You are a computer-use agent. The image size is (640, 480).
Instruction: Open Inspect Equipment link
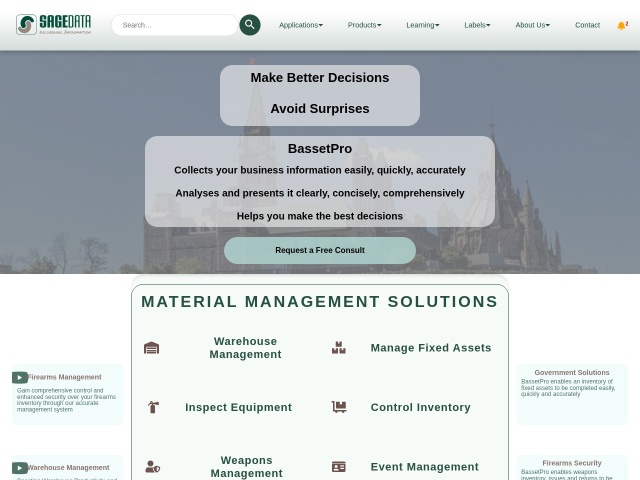(238, 407)
